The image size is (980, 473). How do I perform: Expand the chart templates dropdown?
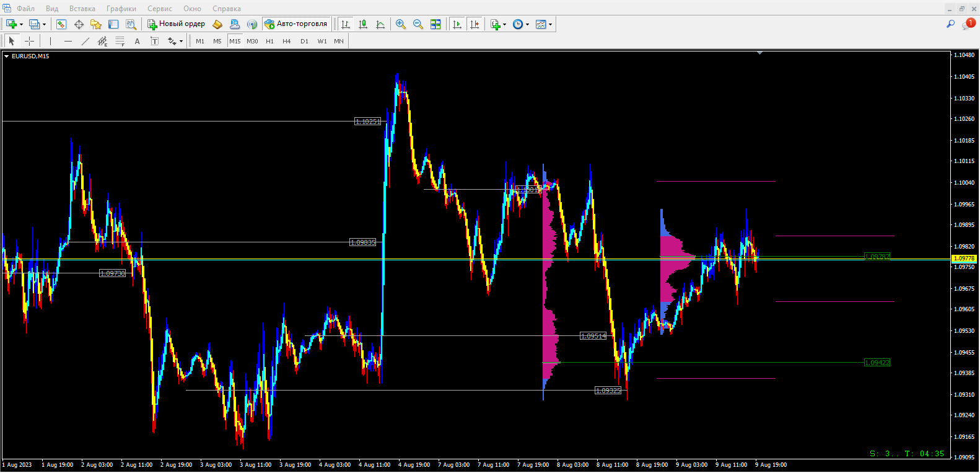(550, 25)
